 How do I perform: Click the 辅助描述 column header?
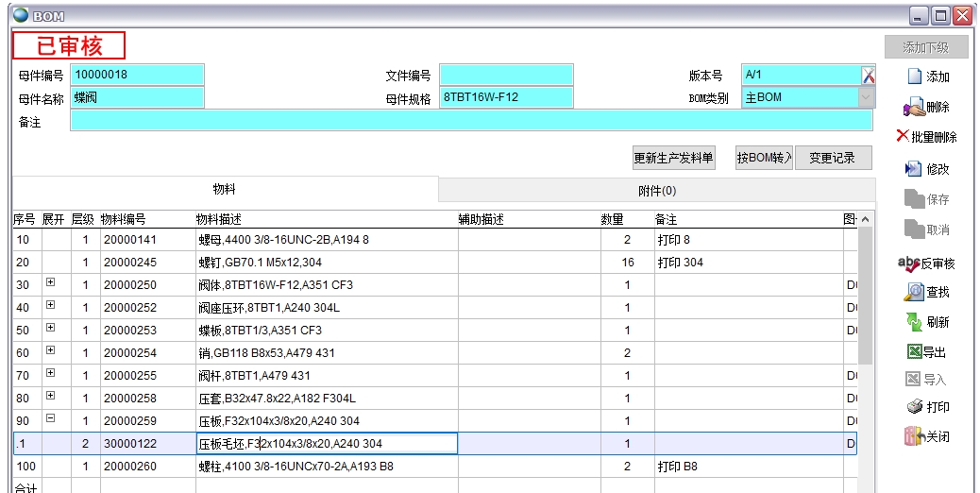(x=530, y=219)
